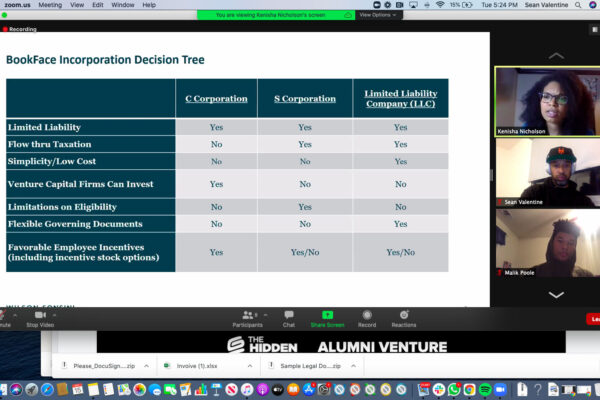This screenshot has width=600, height=400.
Task: Open the Reactions picker
Action: click(x=404, y=316)
